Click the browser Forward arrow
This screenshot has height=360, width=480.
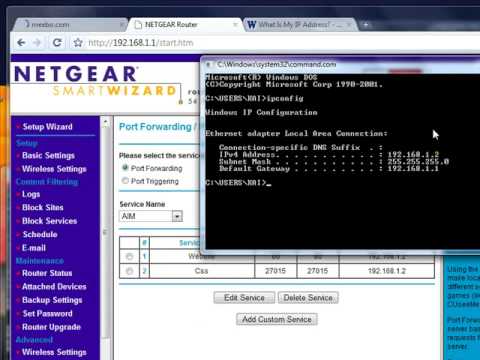(x=37, y=43)
